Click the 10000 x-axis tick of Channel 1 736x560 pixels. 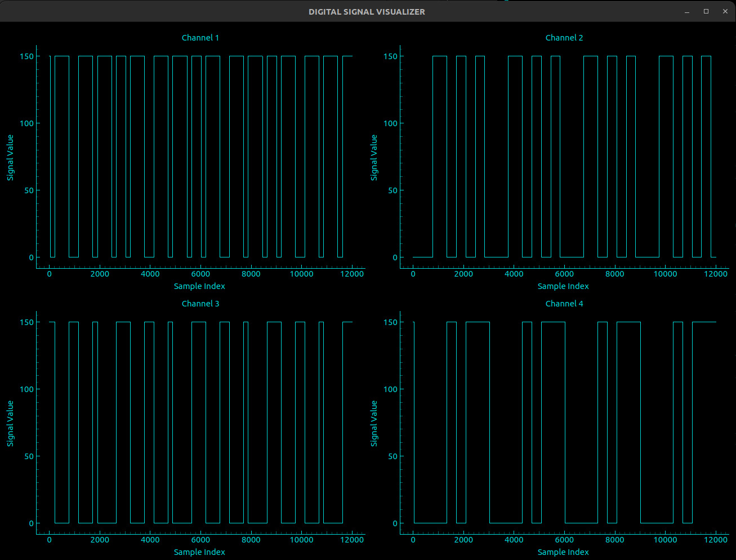[x=301, y=274]
